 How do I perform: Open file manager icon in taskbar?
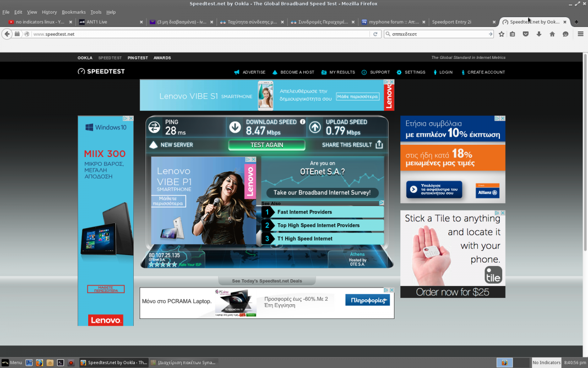tap(49, 363)
